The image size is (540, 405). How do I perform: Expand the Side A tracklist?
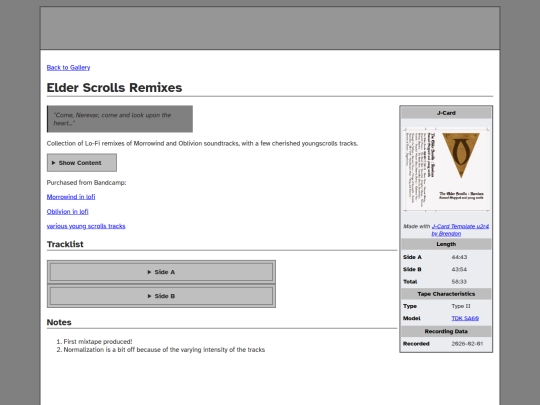pos(161,272)
